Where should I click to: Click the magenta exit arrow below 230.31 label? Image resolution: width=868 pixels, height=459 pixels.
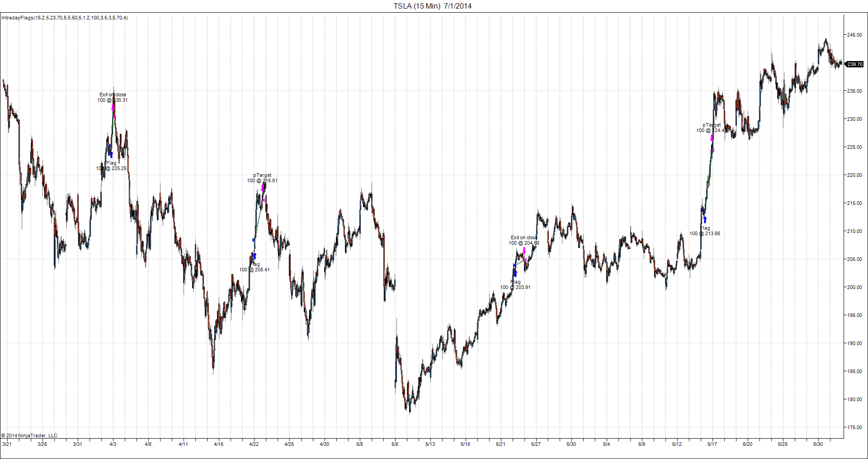click(x=113, y=107)
